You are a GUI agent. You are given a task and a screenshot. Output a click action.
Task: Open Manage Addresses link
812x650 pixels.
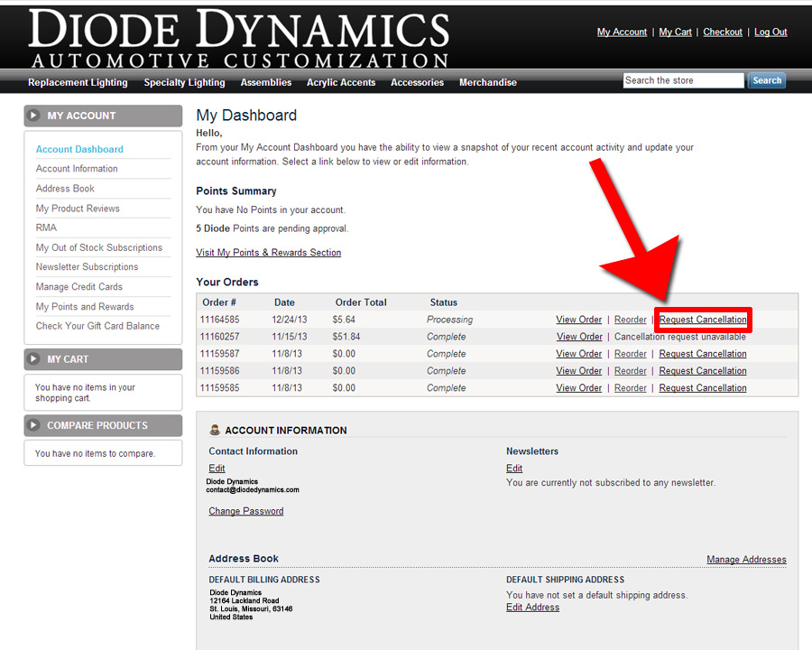click(746, 560)
